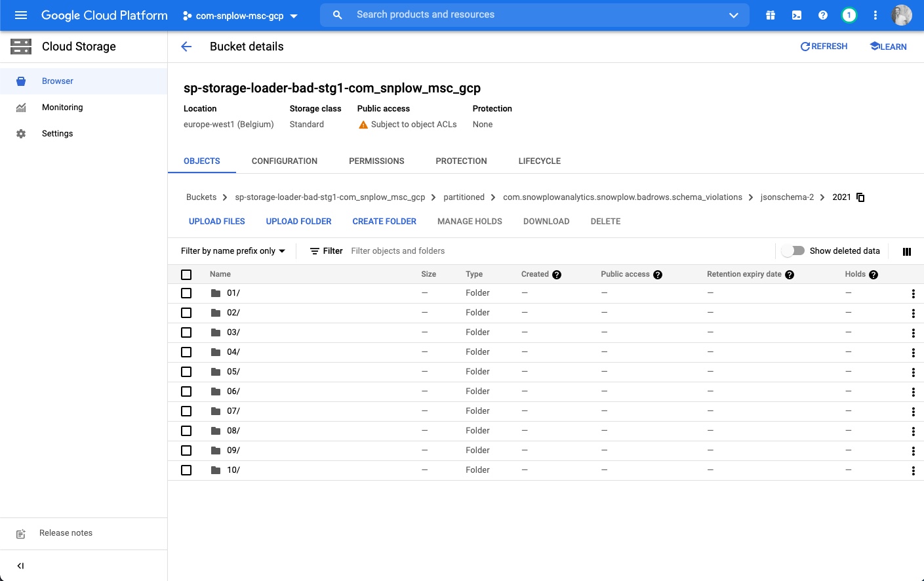Check the box for folder 01/
The image size is (924, 581).
[x=186, y=293]
